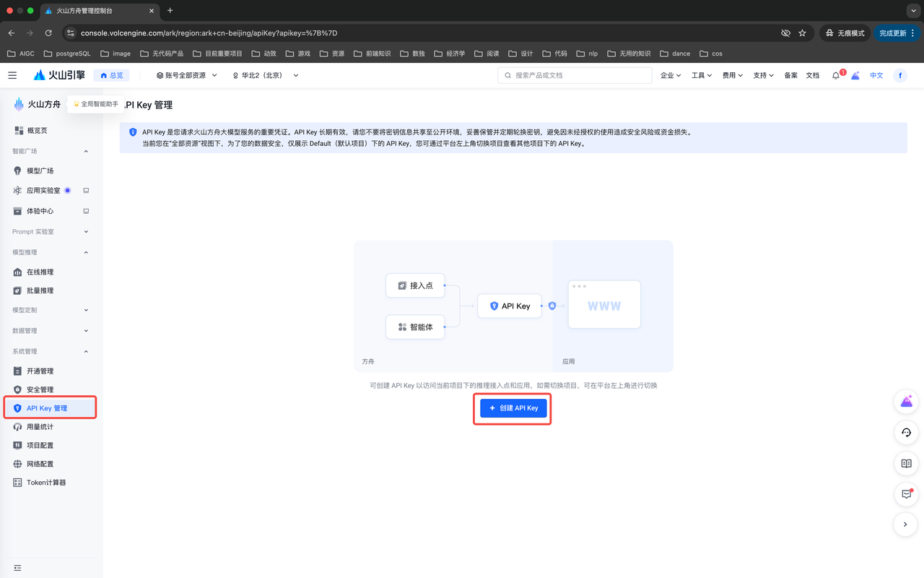Open the 工具 menu
The image size is (924, 578).
tap(702, 75)
